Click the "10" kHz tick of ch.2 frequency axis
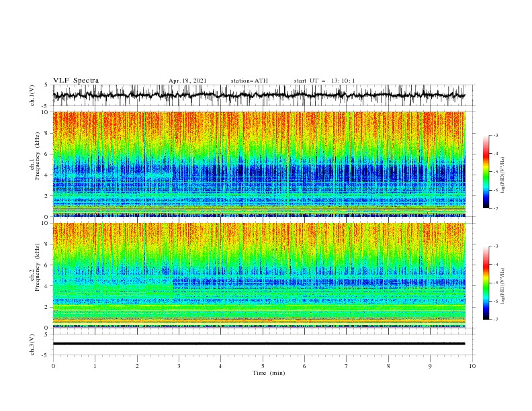 point(46,223)
